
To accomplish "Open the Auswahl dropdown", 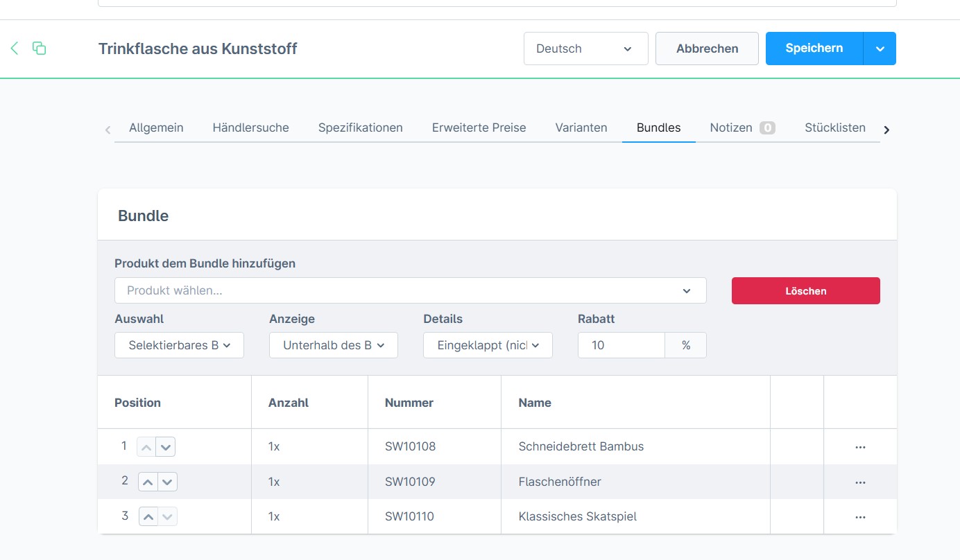I will [179, 345].
